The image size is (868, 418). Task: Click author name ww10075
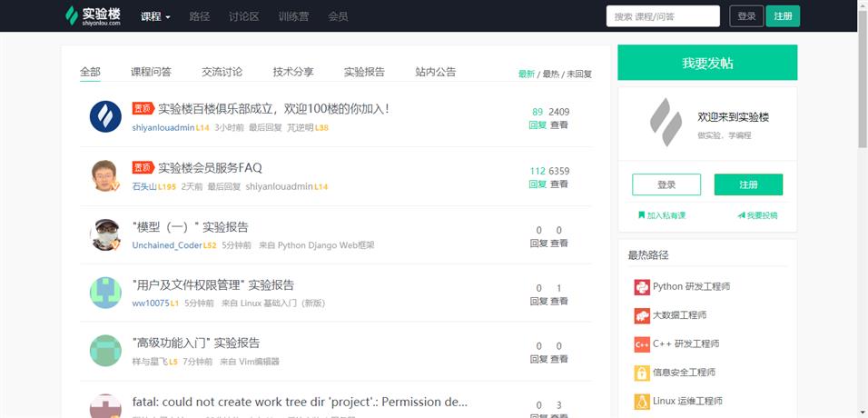151,304
